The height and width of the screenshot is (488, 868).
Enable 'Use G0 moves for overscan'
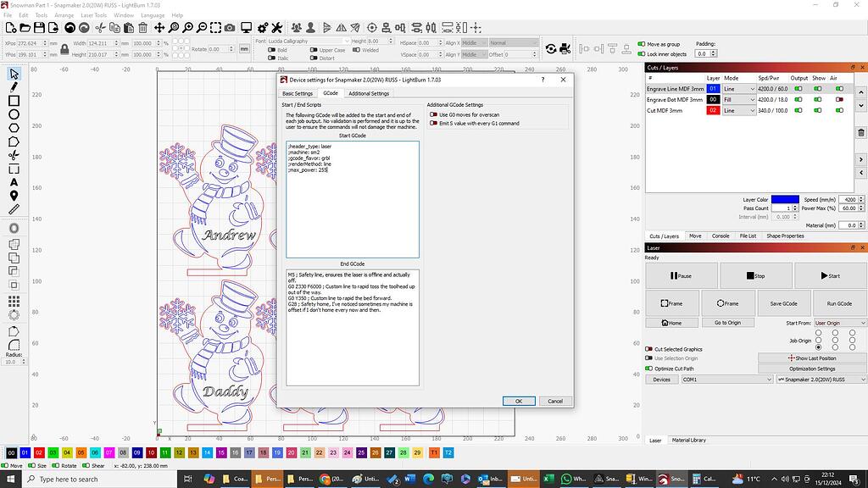[432, 114]
